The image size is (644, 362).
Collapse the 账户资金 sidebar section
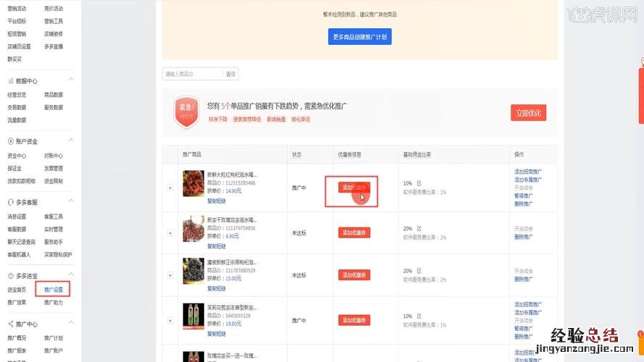pos(71,140)
